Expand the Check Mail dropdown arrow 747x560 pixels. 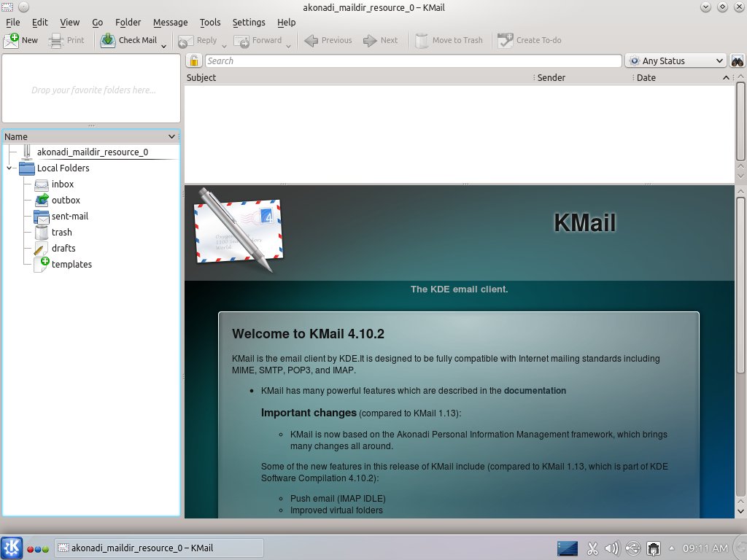click(x=163, y=45)
